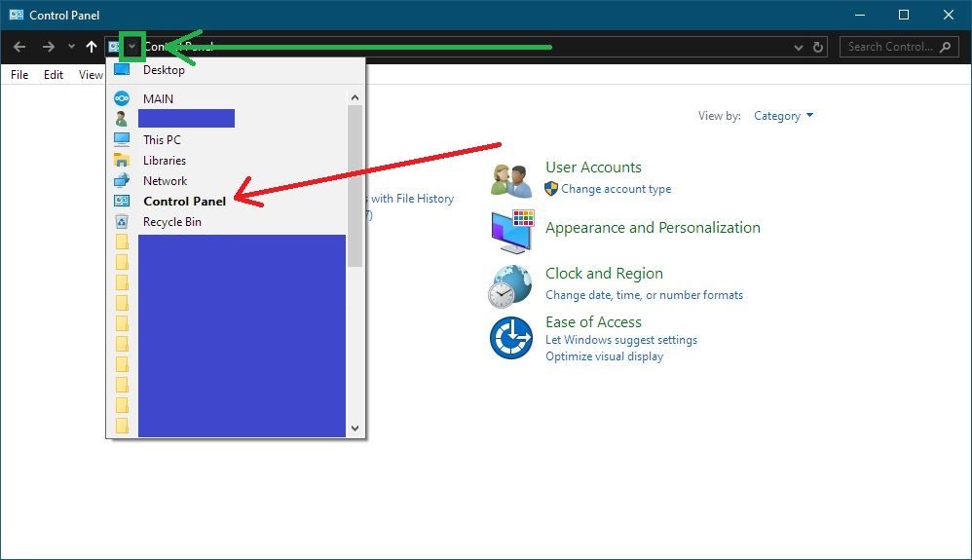Click the search magnifier icon

click(946, 47)
